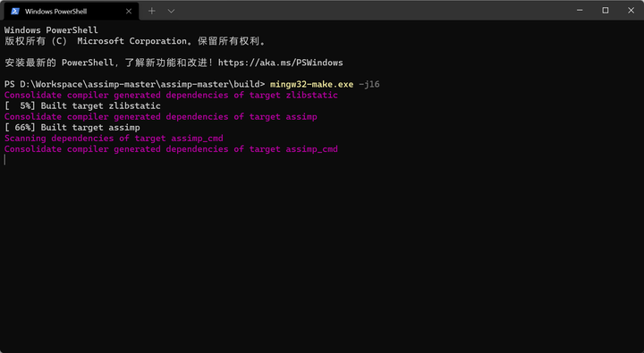Minimize the terminal window
Screen dimensions: 644x353
coord(580,10)
